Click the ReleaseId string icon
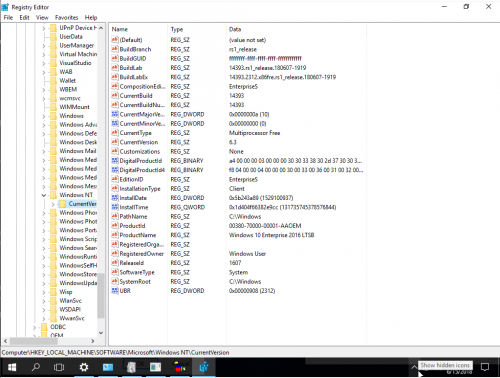This screenshot has width=500, height=378. coord(115,263)
